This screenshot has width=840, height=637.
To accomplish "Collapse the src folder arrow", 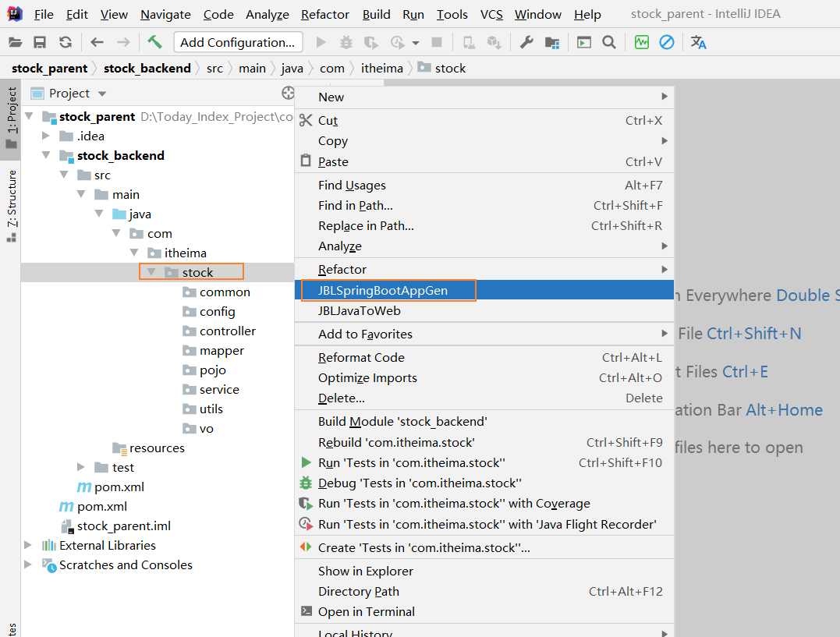I will (x=64, y=174).
